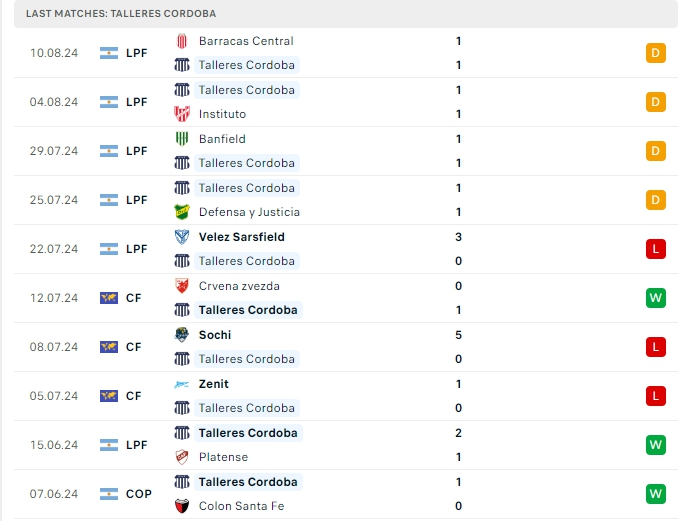Viewport: 689px width, 521px height.
Task: Click the Instituto team crest
Action: [182, 114]
